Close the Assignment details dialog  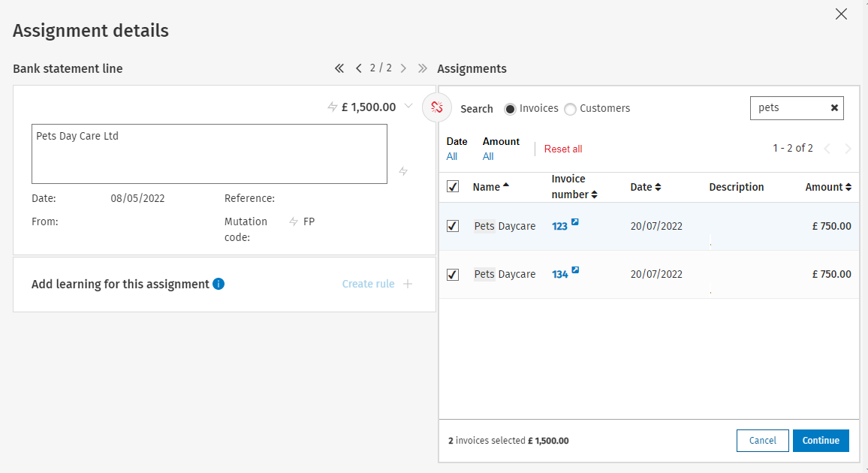tap(841, 14)
